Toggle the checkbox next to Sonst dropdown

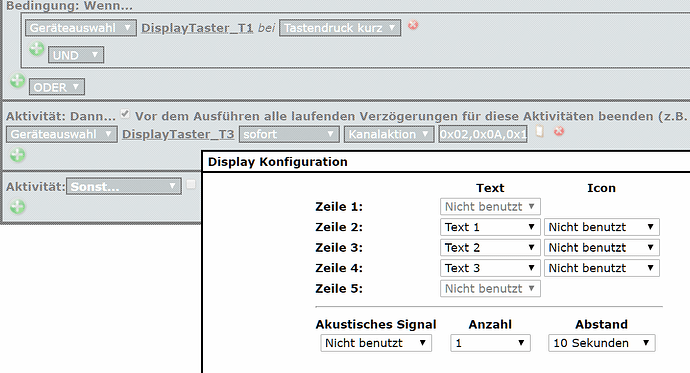191,184
